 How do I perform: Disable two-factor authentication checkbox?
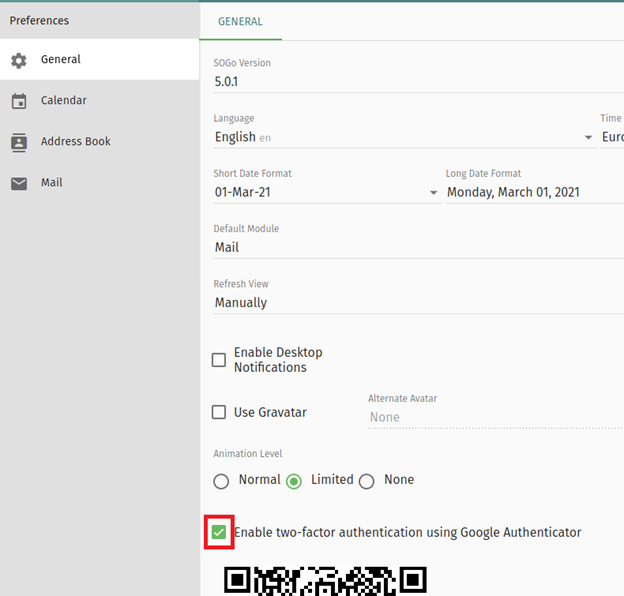point(219,533)
